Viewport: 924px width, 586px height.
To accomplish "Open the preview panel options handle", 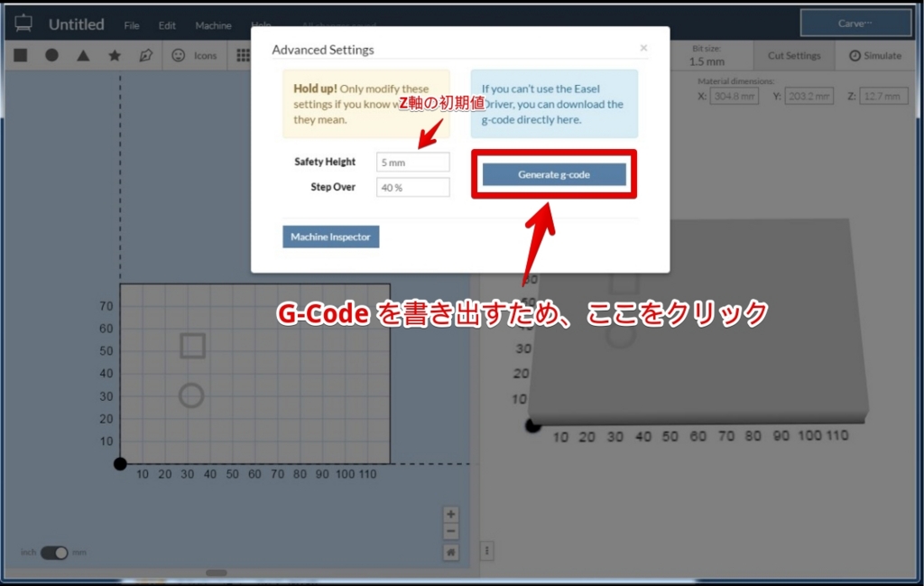I will click(x=486, y=551).
